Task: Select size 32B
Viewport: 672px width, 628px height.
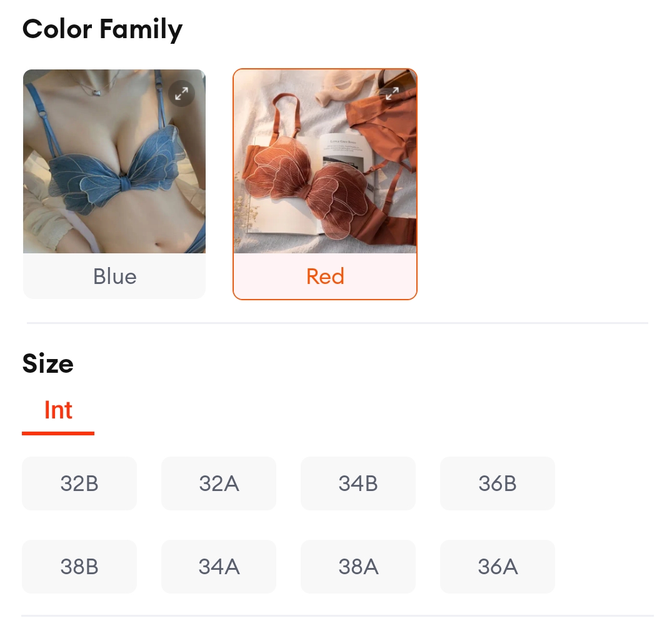Action: [x=79, y=483]
